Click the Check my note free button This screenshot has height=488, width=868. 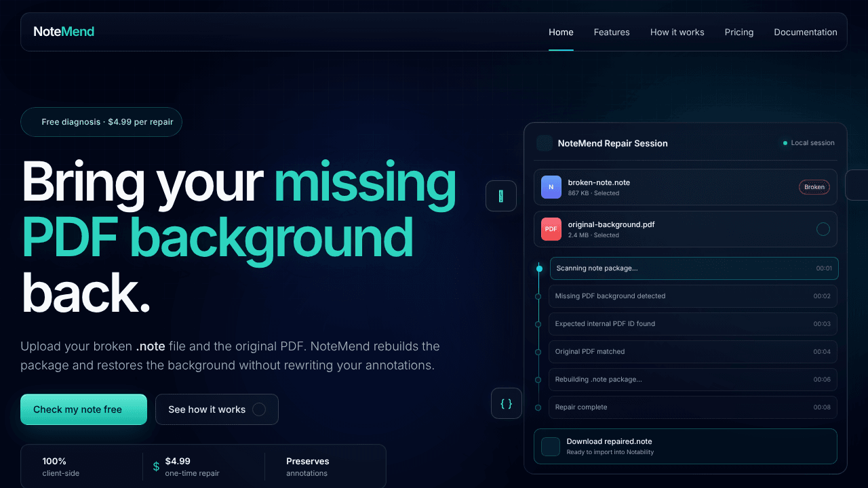click(x=83, y=409)
